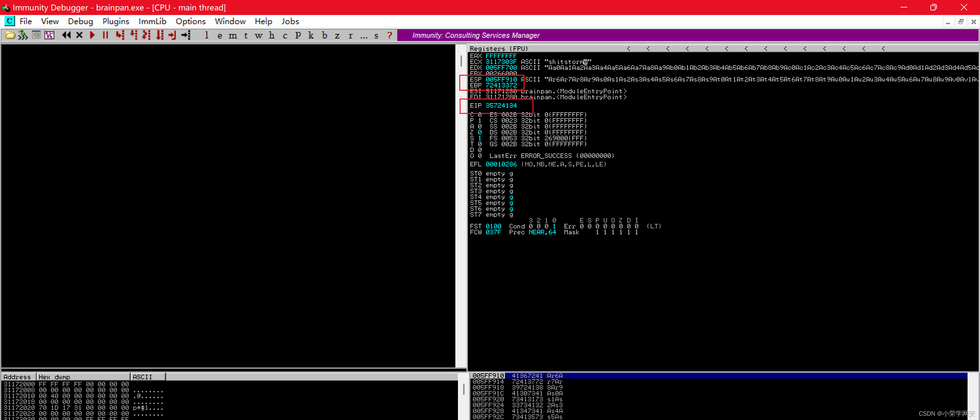Pause execution with the pause icon
Screen dimensions: 980x420
pos(106,35)
